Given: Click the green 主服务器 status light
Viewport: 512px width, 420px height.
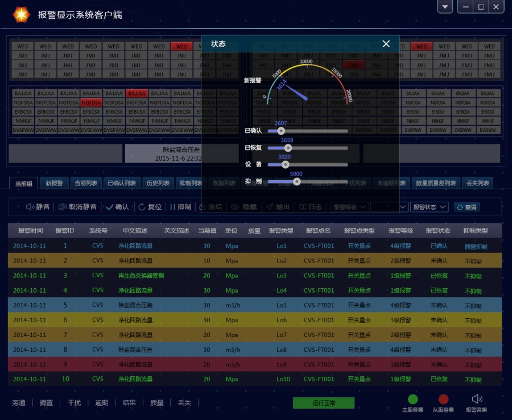Looking at the screenshot, I should 413,400.
